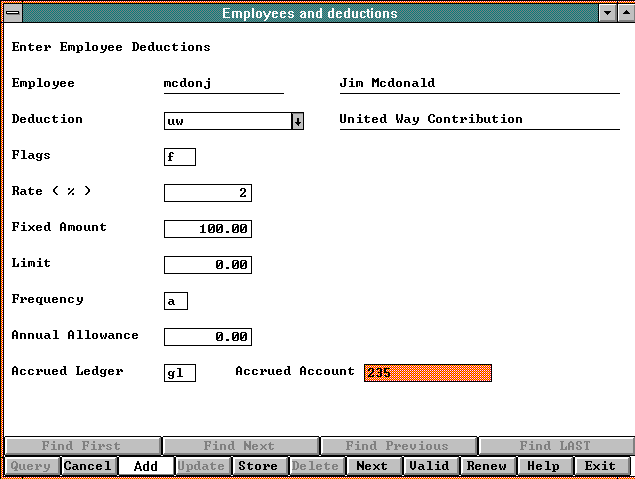
Task: Open the window system menu icon
Action: tap(11, 13)
